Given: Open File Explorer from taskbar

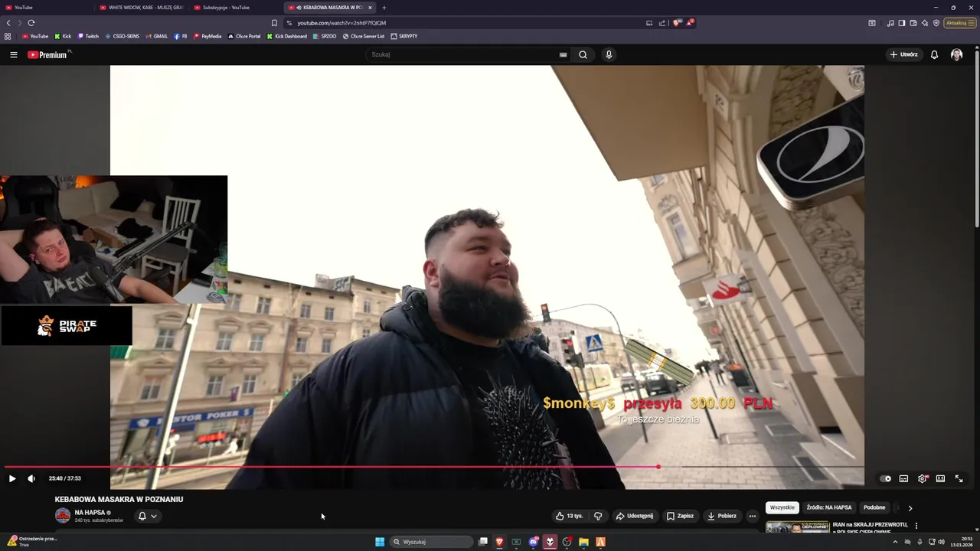Looking at the screenshot, I should point(583,542).
